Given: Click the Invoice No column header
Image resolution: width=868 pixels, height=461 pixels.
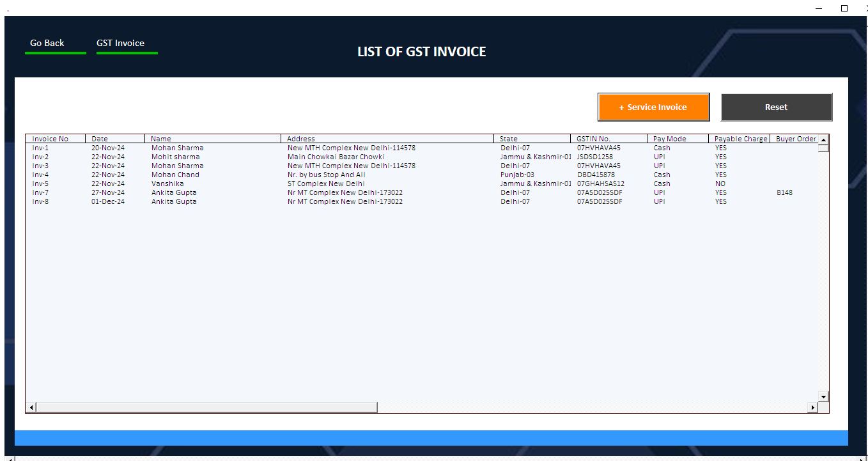Looking at the screenshot, I should pyautogui.click(x=50, y=139).
